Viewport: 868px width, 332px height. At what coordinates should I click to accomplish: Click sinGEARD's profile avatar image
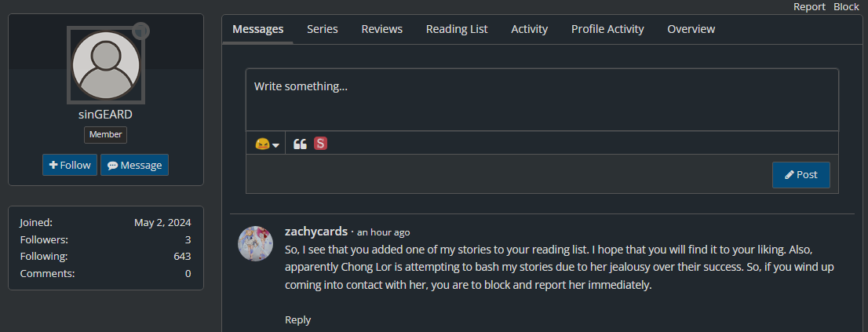point(105,65)
